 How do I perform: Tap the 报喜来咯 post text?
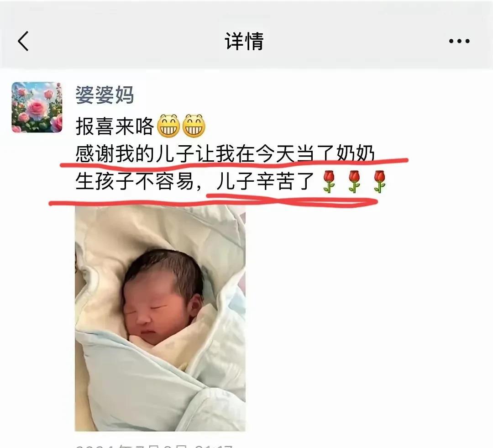pos(115,126)
